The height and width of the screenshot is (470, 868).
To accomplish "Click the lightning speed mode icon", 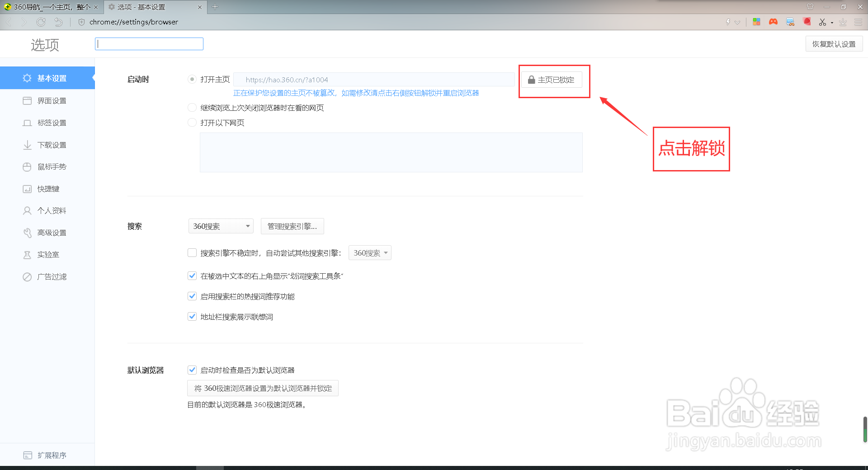I will [x=728, y=22].
